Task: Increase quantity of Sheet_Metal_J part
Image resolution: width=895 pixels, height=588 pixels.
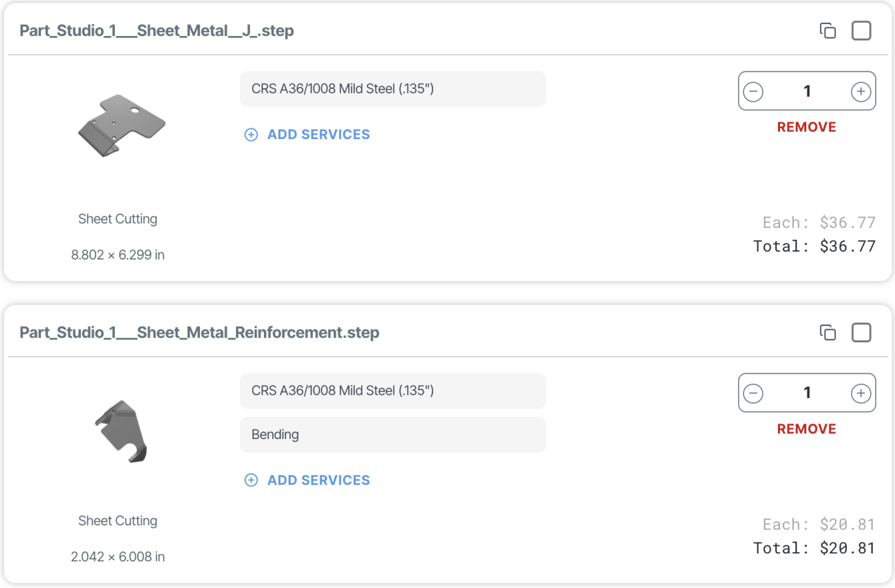Action: (860, 91)
